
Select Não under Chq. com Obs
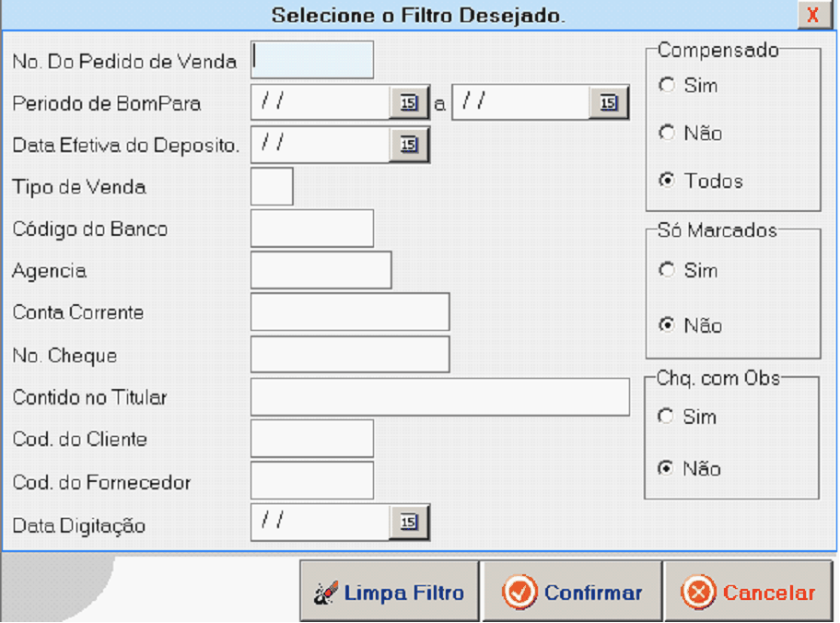pyautogui.click(x=666, y=469)
